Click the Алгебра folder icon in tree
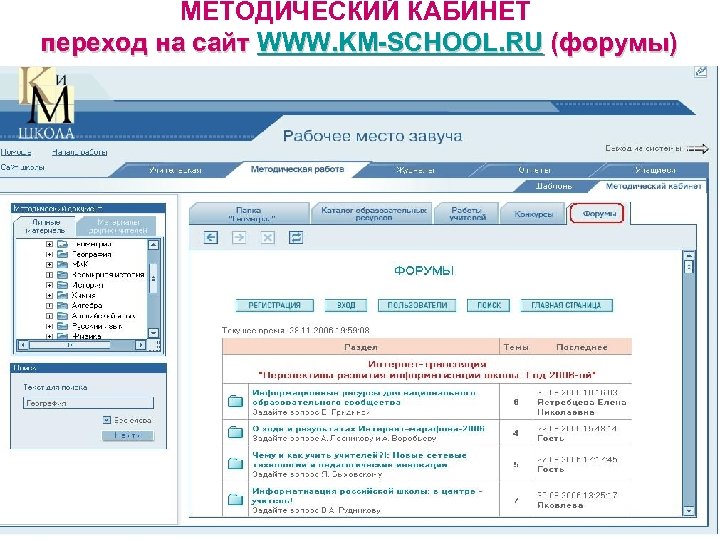Screen dimensions: 720x540 [62, 305]
